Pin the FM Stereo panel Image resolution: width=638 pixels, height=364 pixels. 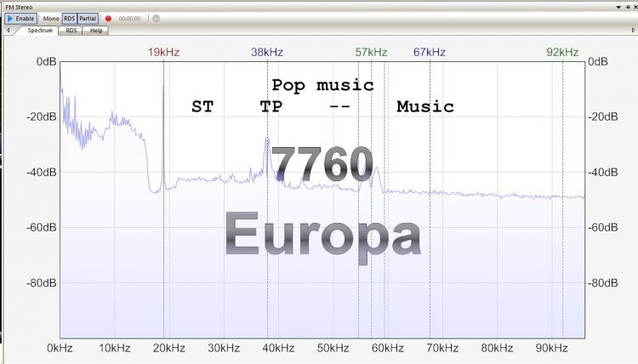[x=628, y=7]
